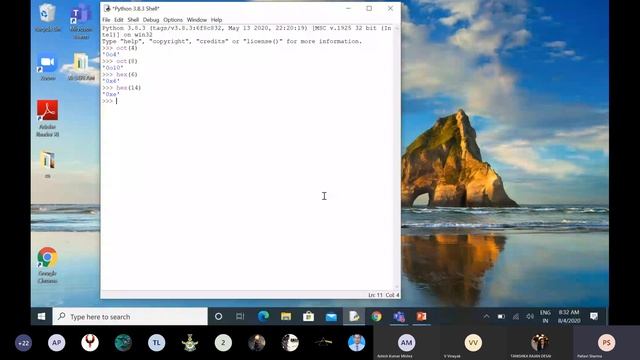This screenshot has width=640, height=360.
Task: Open the network icon in the system tray
Action: pos(516,316)
